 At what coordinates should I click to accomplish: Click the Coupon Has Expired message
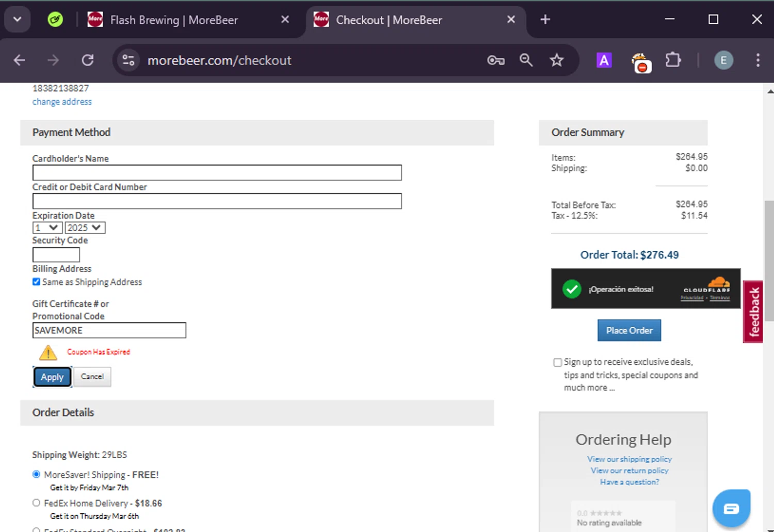99,352
